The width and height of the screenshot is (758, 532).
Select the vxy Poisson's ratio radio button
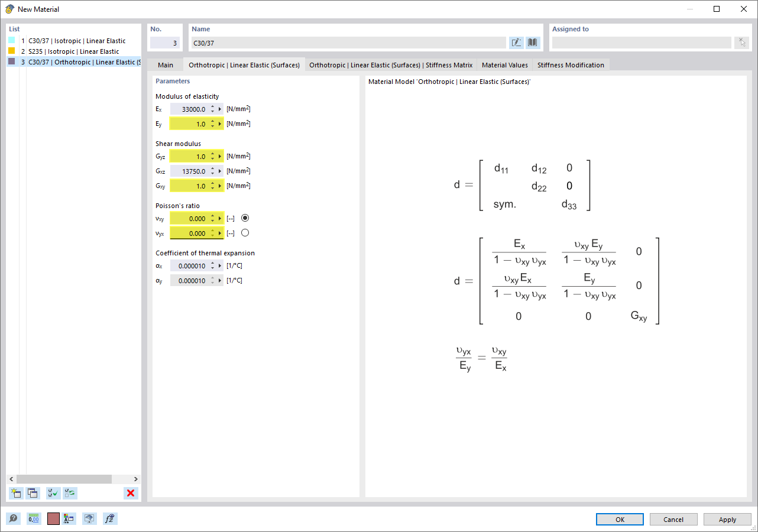245,218
